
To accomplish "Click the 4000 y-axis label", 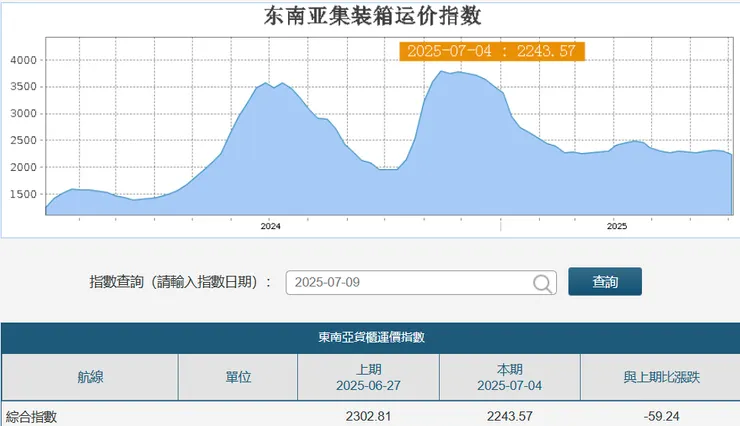I will pos(24,60).
